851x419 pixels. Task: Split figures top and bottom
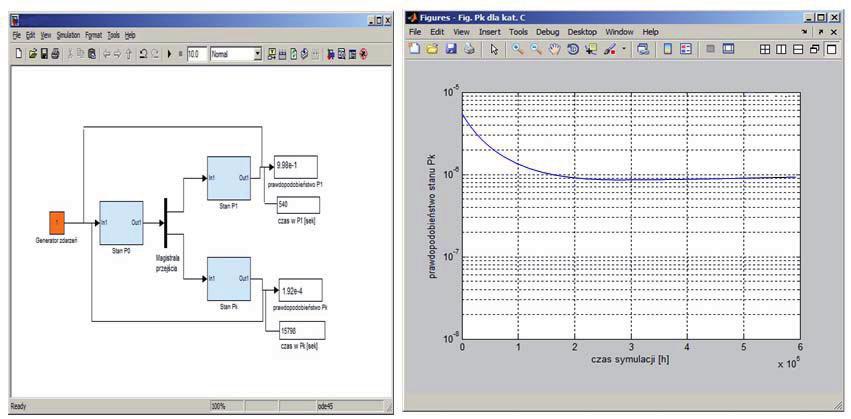click(798, 49)
